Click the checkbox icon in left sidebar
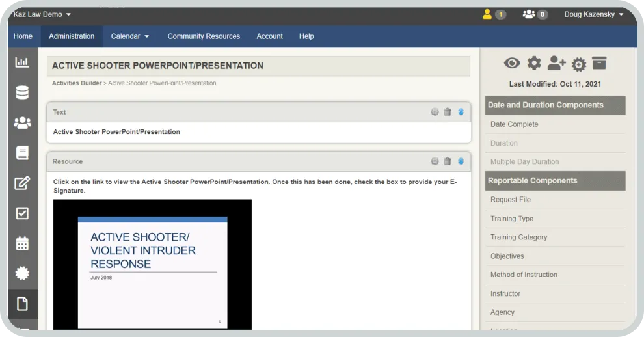The width and height of the screenshot is (644, 337). click(22, 213)
